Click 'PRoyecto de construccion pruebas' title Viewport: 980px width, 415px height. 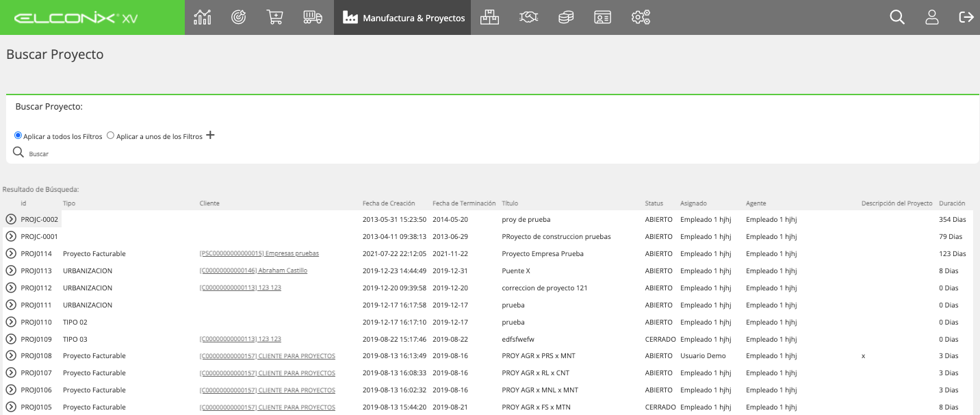coord(556,236)
